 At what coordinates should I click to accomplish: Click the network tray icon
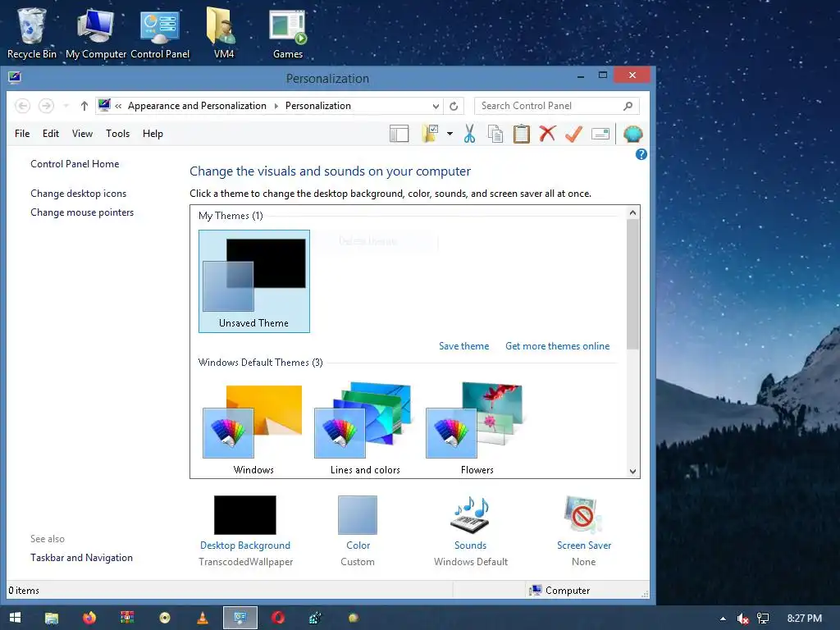pos(763,619)
